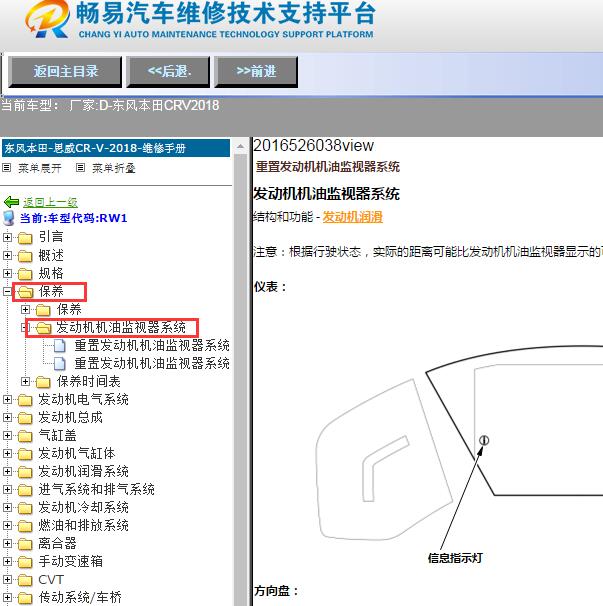Open second 重置发动机机油监视器系统 page

pos(152,364)
